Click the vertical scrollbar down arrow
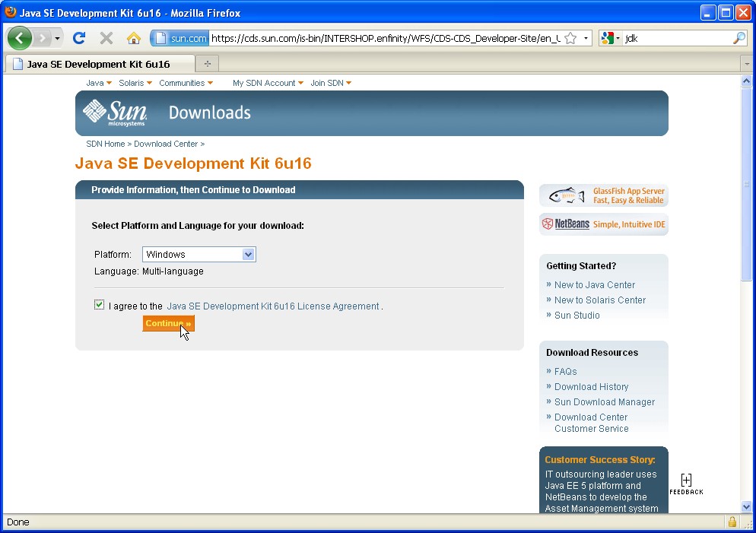The image size is (756, 533). 746,506
